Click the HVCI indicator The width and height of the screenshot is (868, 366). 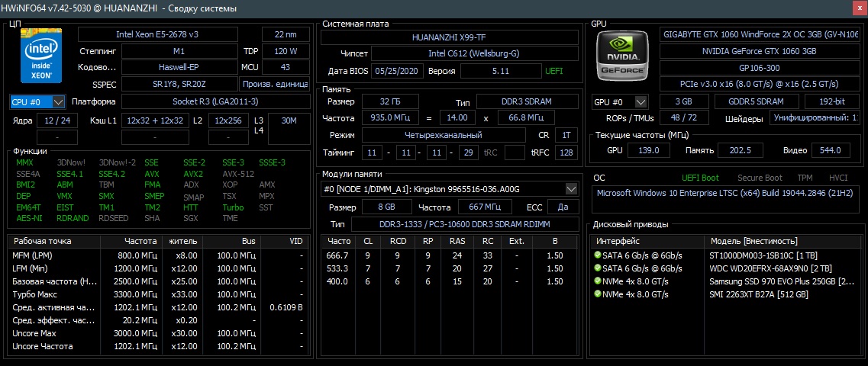(x=838, y=178)
